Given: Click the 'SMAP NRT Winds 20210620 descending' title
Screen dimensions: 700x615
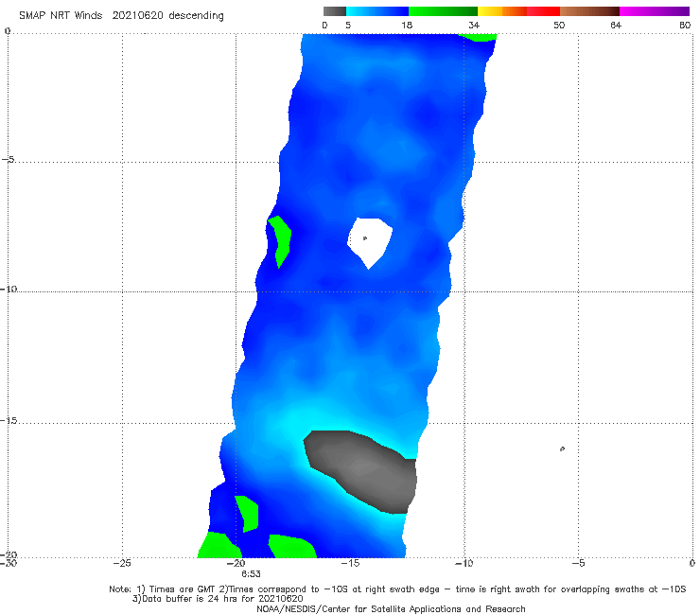Looking at the screenshot, I should [121, 15].
